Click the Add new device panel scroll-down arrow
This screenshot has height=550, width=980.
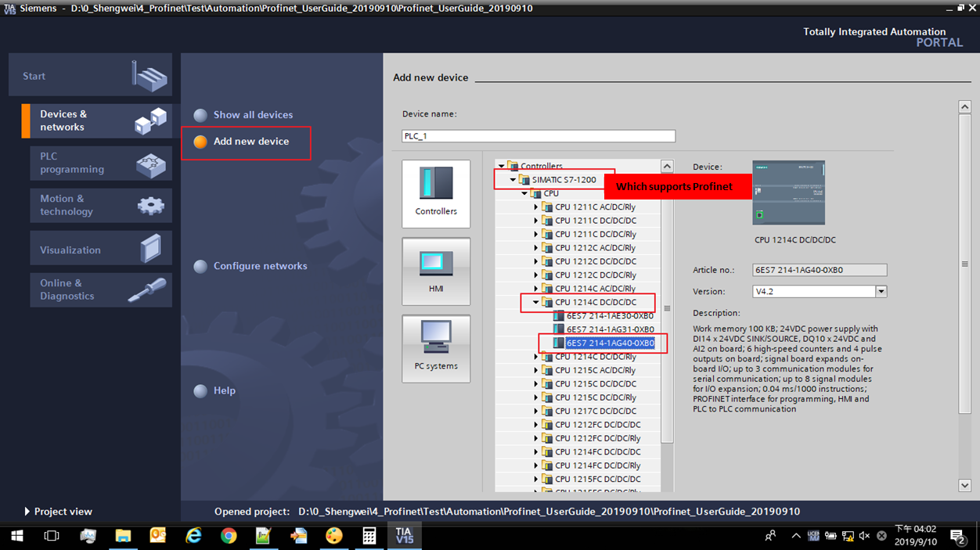coord(965,486)
